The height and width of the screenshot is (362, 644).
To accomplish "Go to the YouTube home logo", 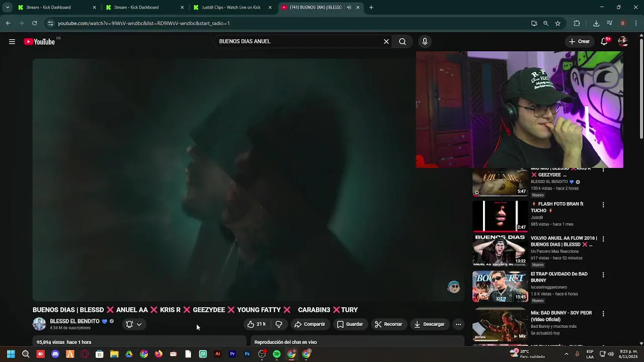I will tap(39, 42).
